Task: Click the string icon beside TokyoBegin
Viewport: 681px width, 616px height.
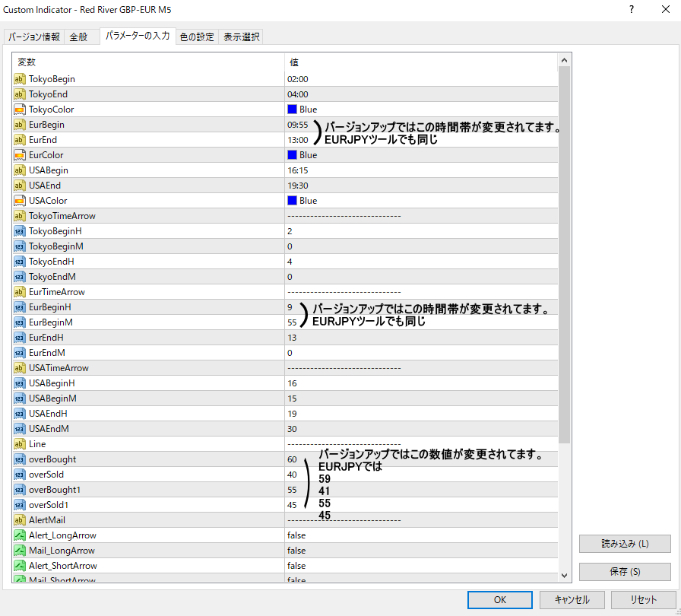Action: [x=20, y=79]
